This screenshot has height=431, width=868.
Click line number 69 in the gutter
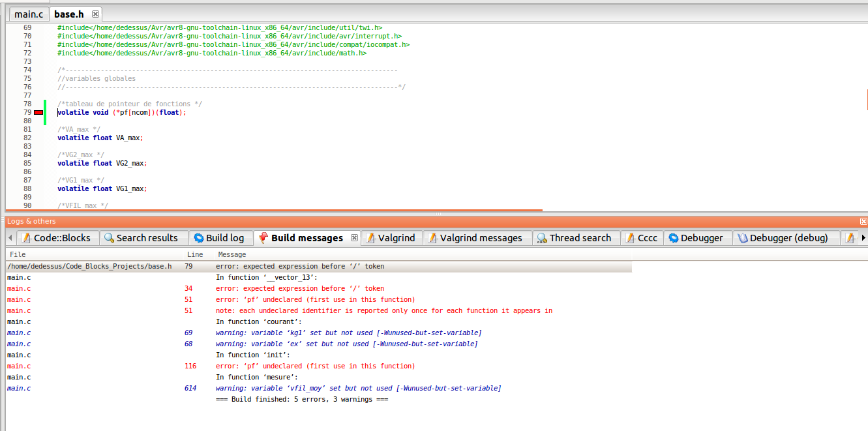tap(27, 28)
